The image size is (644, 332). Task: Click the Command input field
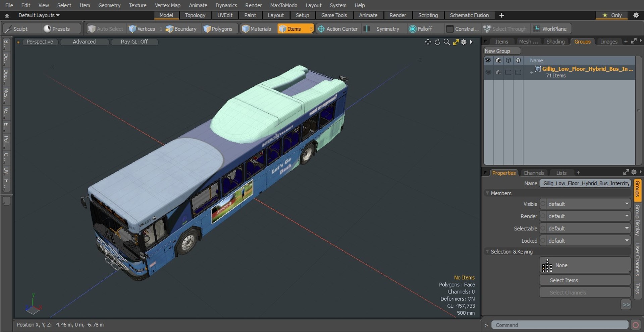[x=559, y=325]
